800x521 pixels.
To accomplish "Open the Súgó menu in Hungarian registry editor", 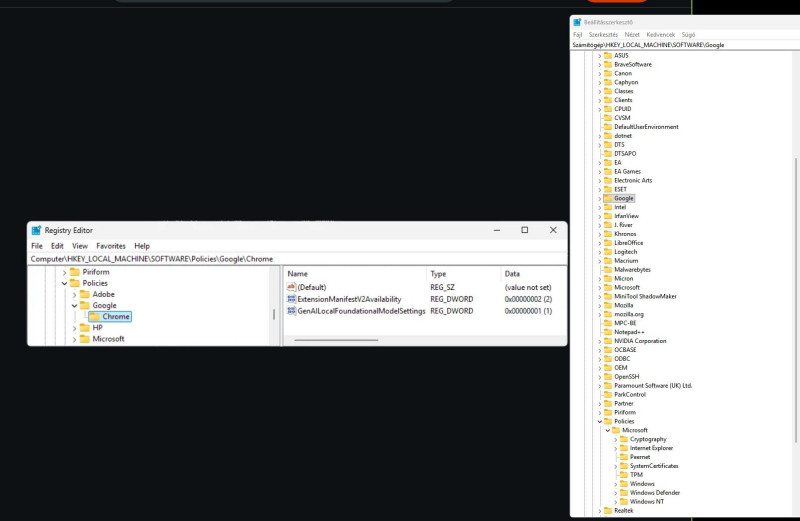I will (x=688, y=35).
